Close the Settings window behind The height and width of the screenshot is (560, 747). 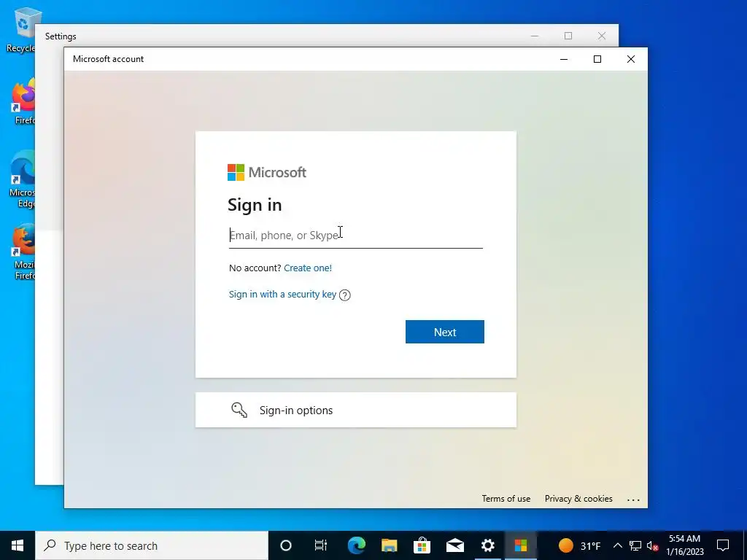(x=602, y=36)
